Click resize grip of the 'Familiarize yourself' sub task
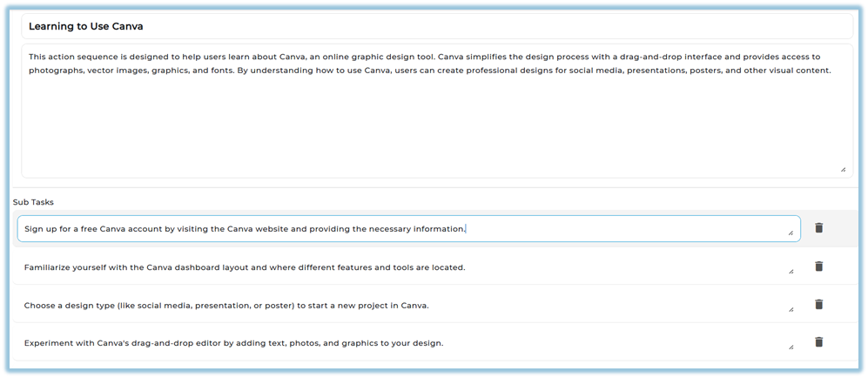The width and height of the screenshot is (868, 378). (x=791, y=271)
